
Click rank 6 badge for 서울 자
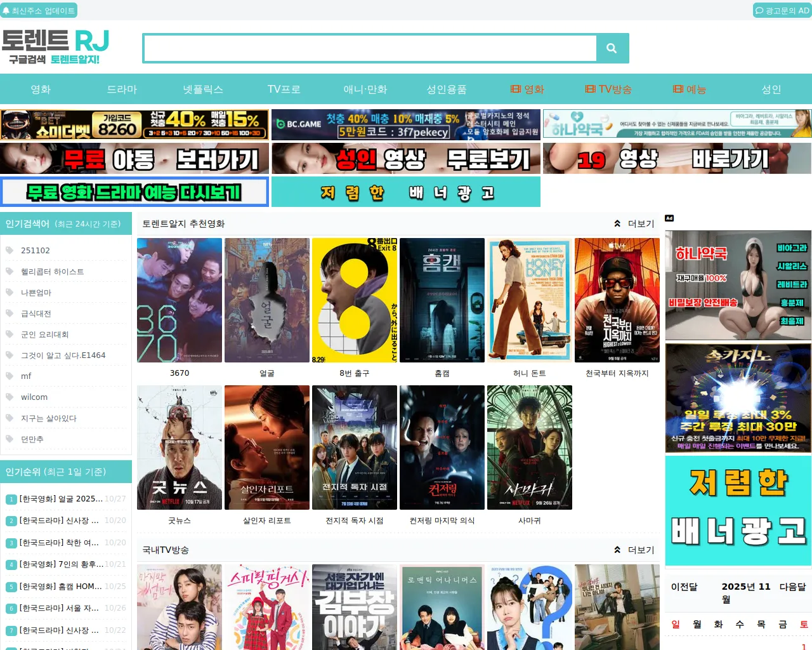coord(11,609)
